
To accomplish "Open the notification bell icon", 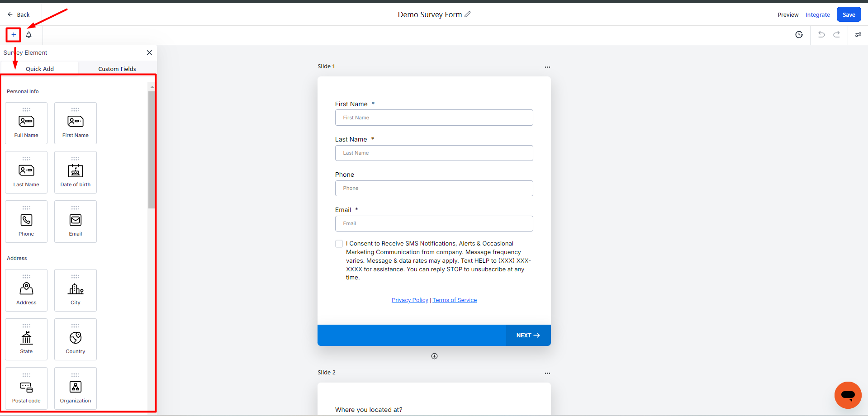I will coord(29,35).
